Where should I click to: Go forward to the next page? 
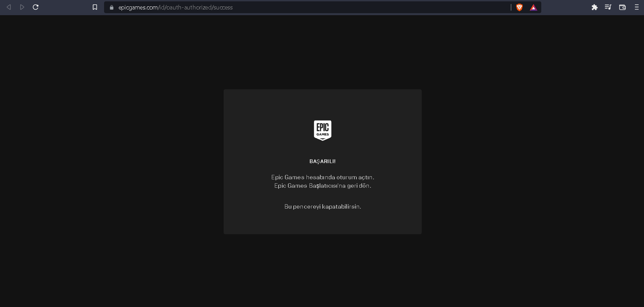click(22, 7)
